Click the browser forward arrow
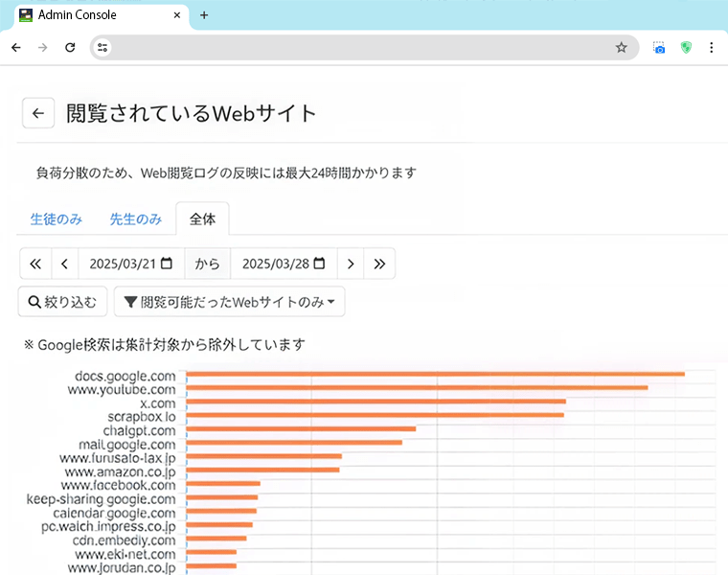 tap(43, 47)
